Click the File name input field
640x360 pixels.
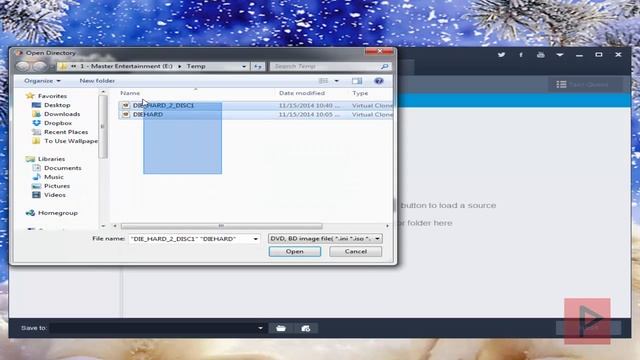191,239
